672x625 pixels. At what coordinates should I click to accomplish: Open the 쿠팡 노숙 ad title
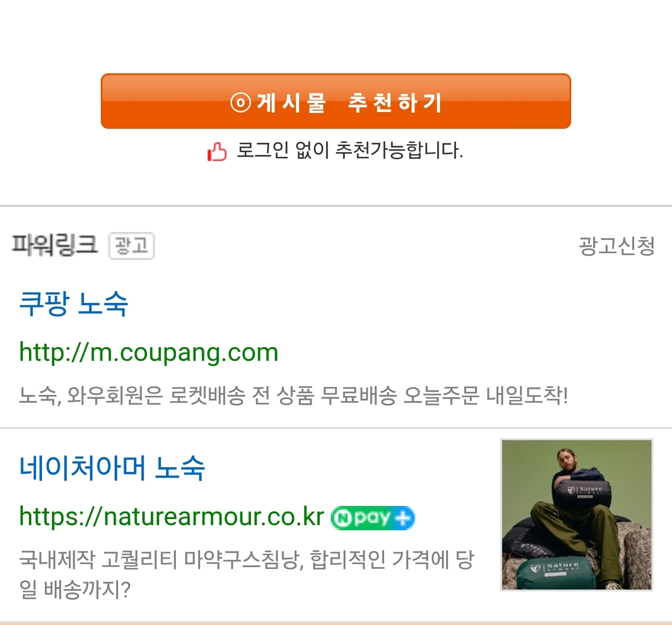[x=73, y=304]
